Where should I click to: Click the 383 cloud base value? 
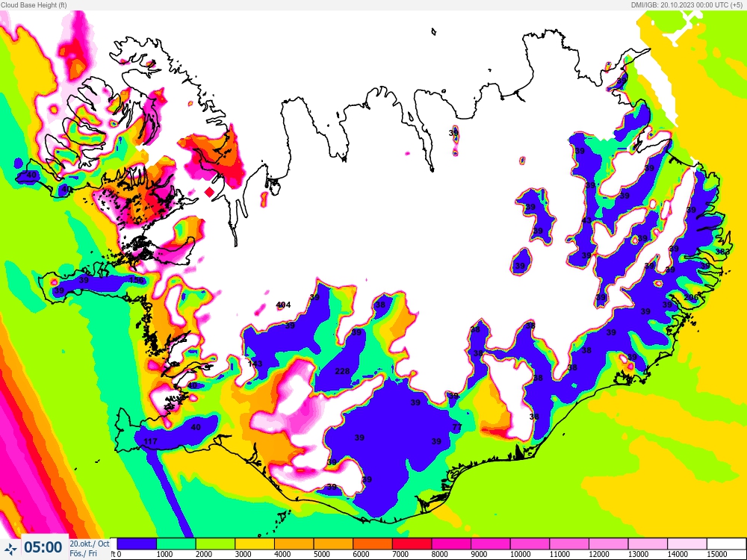[x=722, y=252]
